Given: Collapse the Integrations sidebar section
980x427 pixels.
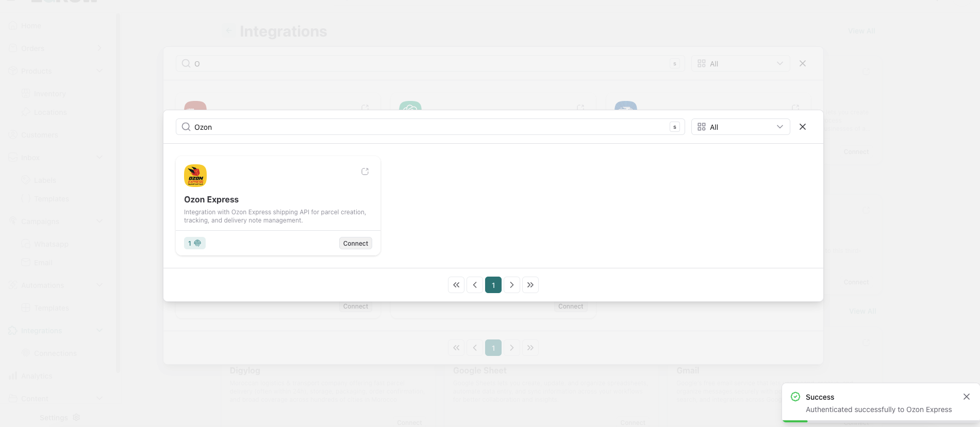Looking at the screenshot, I should click(99, 331).
